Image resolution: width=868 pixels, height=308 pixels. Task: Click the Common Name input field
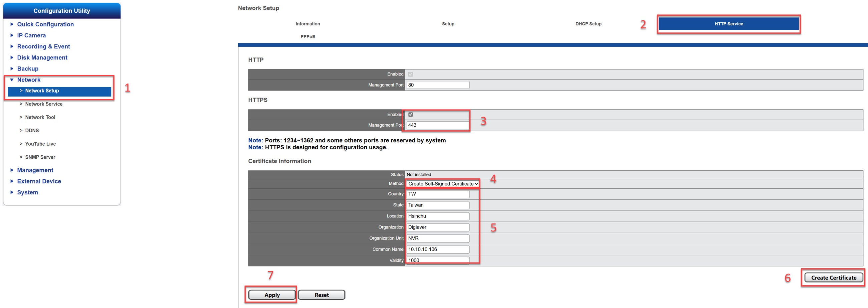coord(437,249)
